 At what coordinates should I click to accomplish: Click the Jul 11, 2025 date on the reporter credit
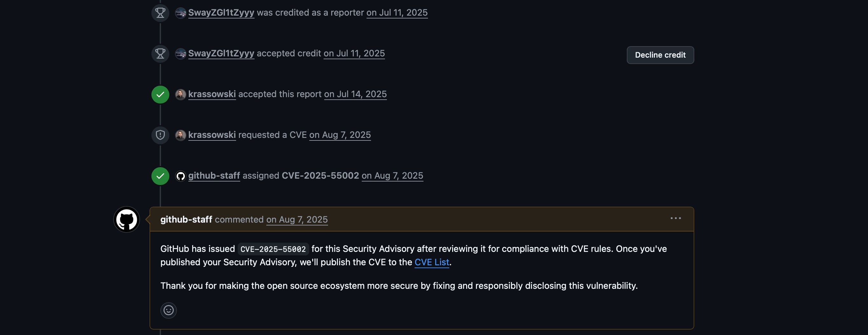[397, 12]
